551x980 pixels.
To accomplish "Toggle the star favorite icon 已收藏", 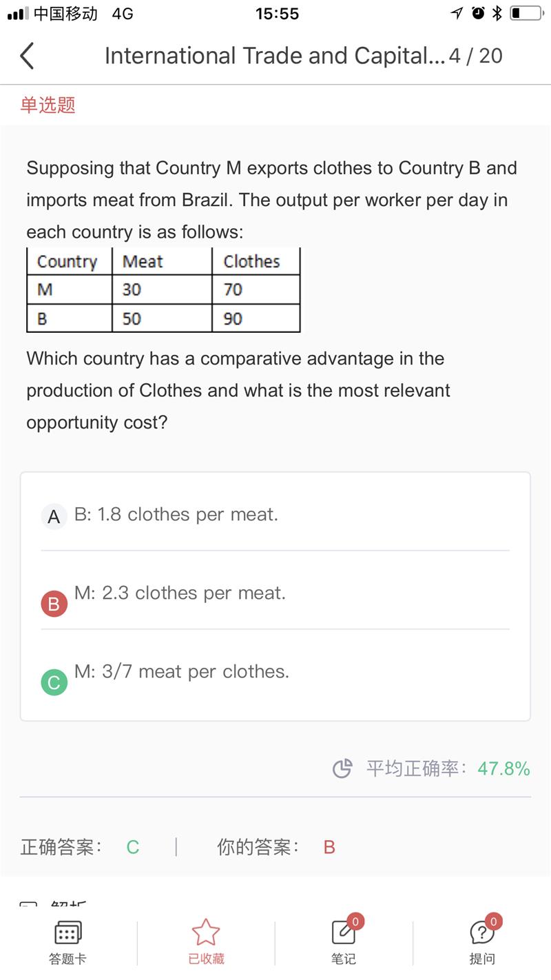I will coord(206,932).
